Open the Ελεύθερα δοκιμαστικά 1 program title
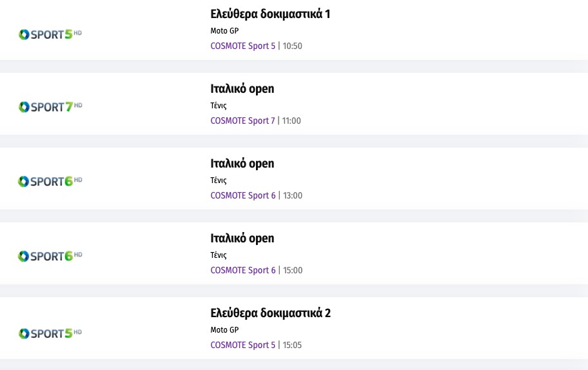This screenshot has width=588, height=370. (270, 14)
